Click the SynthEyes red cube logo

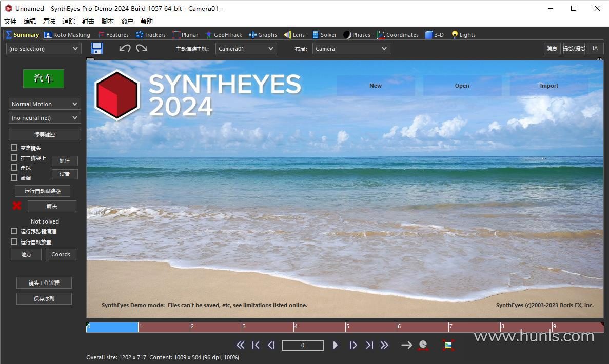(117, 95)
